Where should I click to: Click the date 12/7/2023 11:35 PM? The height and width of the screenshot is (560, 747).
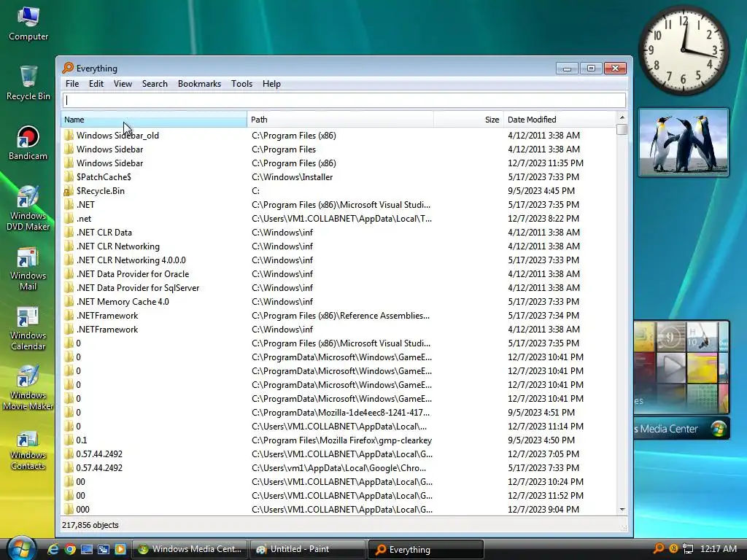[546, 163]
